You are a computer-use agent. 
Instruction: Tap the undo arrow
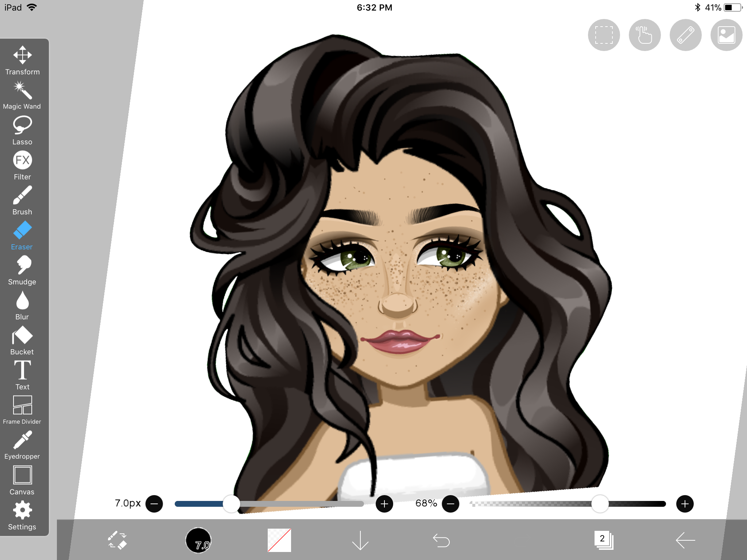coord(441,540)
